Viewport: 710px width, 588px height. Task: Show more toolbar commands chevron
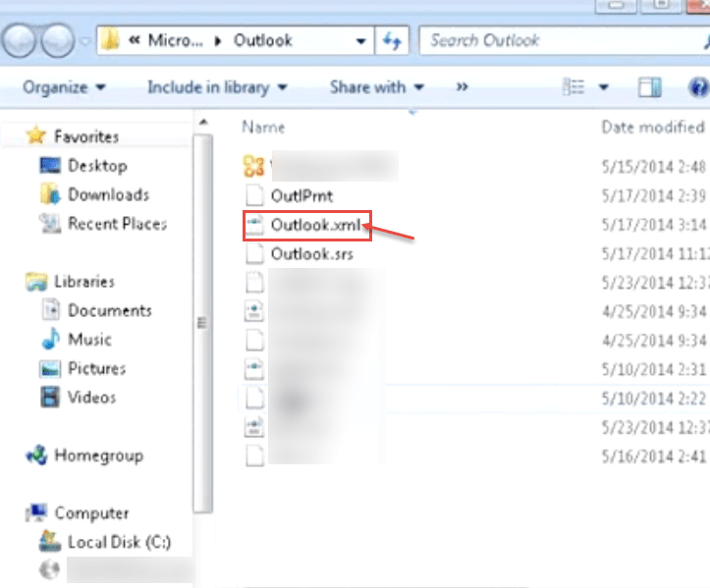click(462, 86)
